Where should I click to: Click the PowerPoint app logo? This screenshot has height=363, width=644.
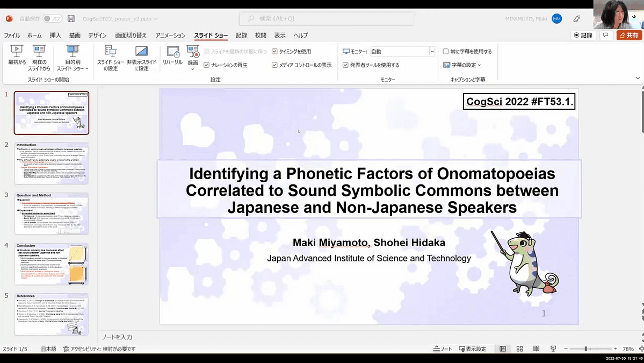pos(9,18)
